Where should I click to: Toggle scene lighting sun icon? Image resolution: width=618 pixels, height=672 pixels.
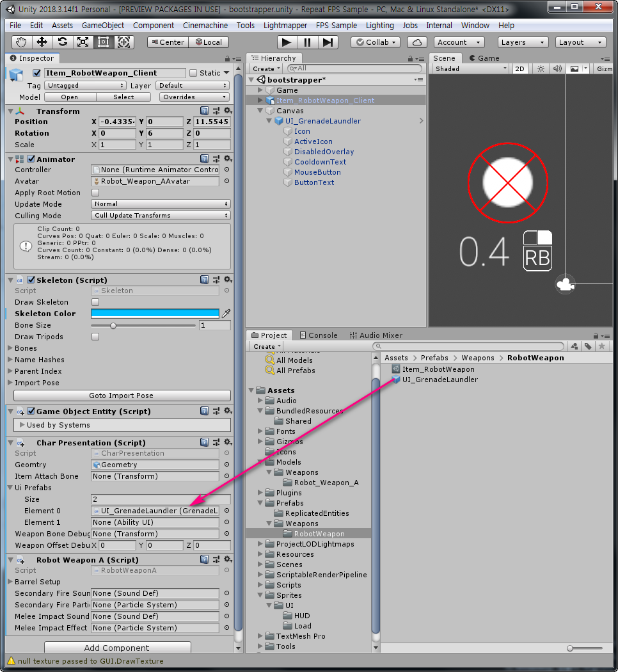tap(541, 68)
